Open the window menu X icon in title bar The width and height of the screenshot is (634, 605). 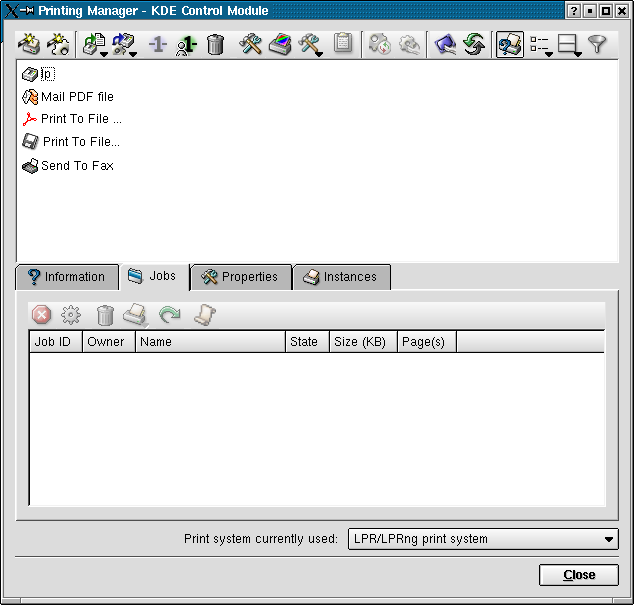[x=12, y=11]
